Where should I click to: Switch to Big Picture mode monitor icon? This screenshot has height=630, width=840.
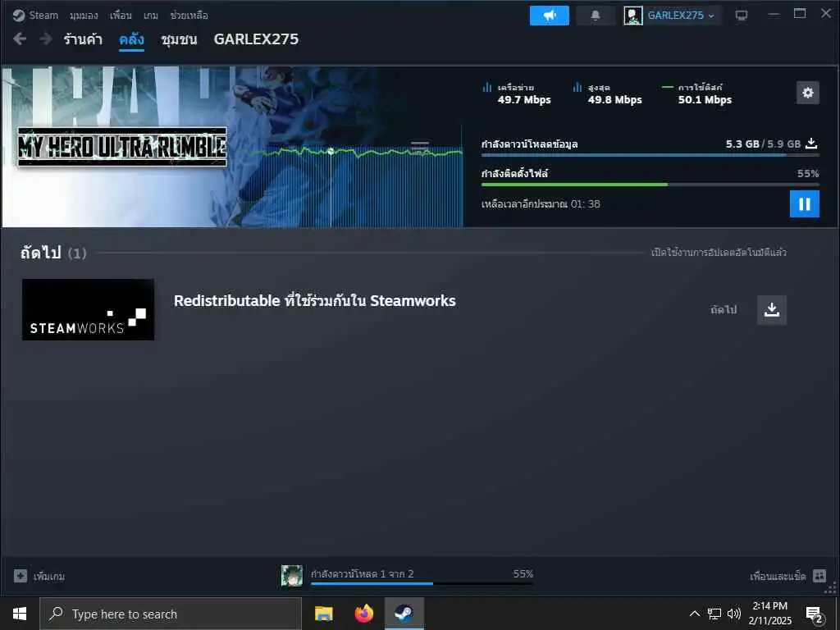coord(742,16)
